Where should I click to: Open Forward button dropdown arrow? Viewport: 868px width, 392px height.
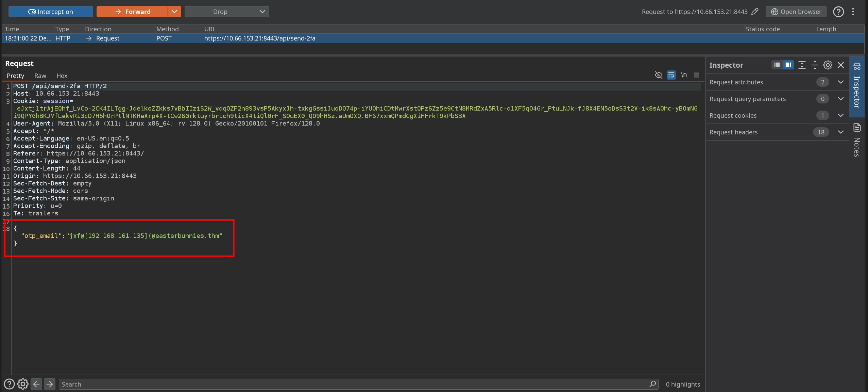(174, 12)
